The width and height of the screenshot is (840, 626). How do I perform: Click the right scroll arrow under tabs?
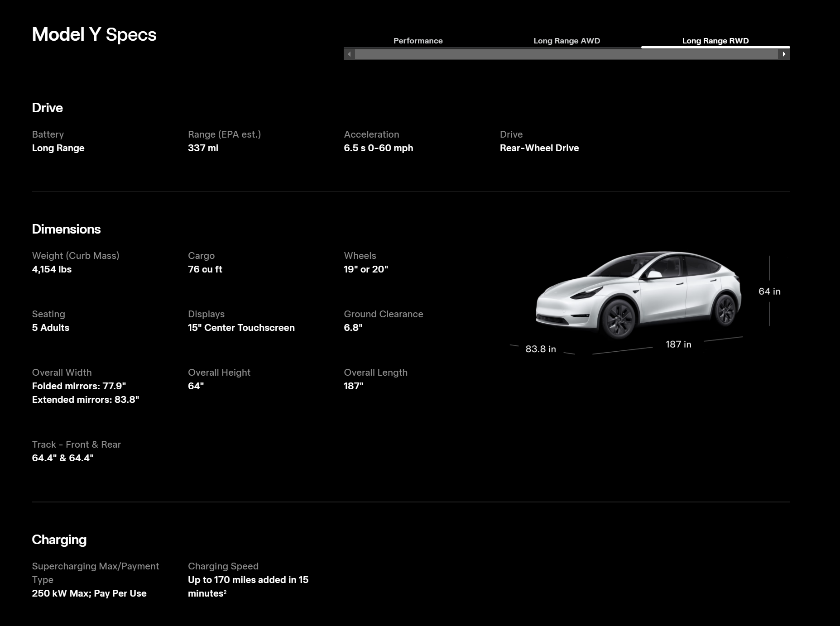[x=784, y=54]
